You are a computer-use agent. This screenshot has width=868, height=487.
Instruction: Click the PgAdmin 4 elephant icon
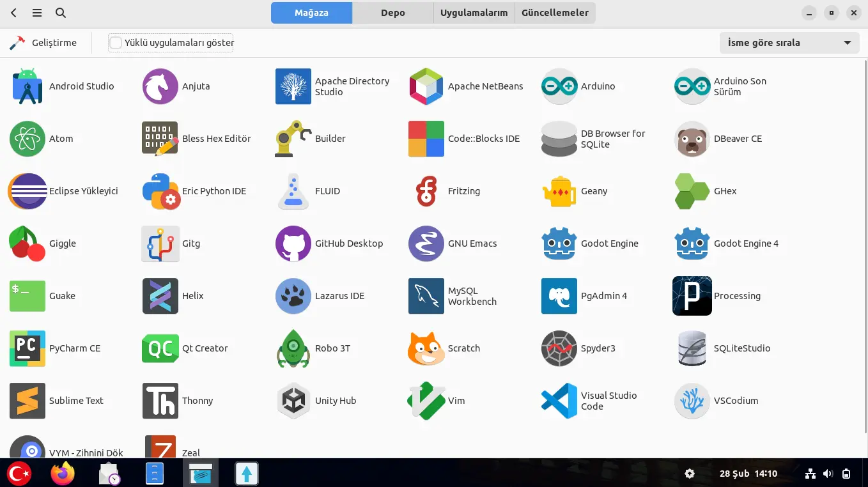click(559, 296)
